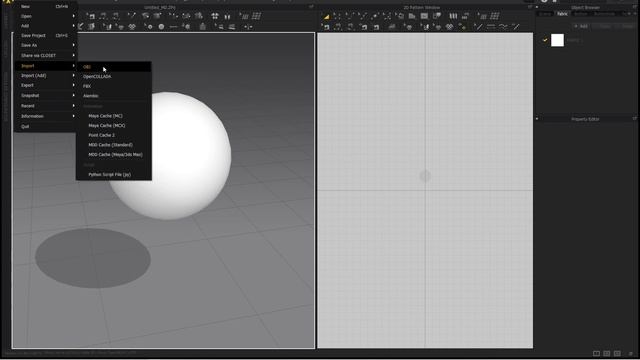Select Python Script File (py) import option
The height and width of the screenshot is (360, 640).
click(113, 174)
